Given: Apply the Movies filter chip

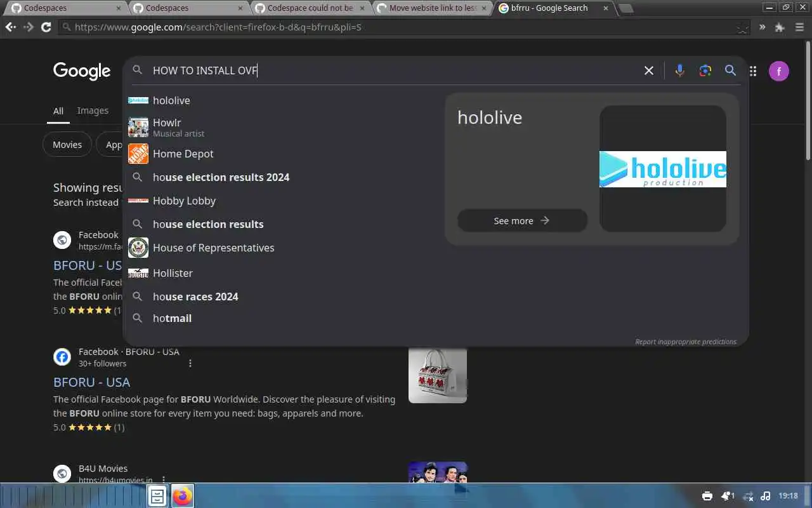Looking at the screenshot, I should (x=67, y=145).
